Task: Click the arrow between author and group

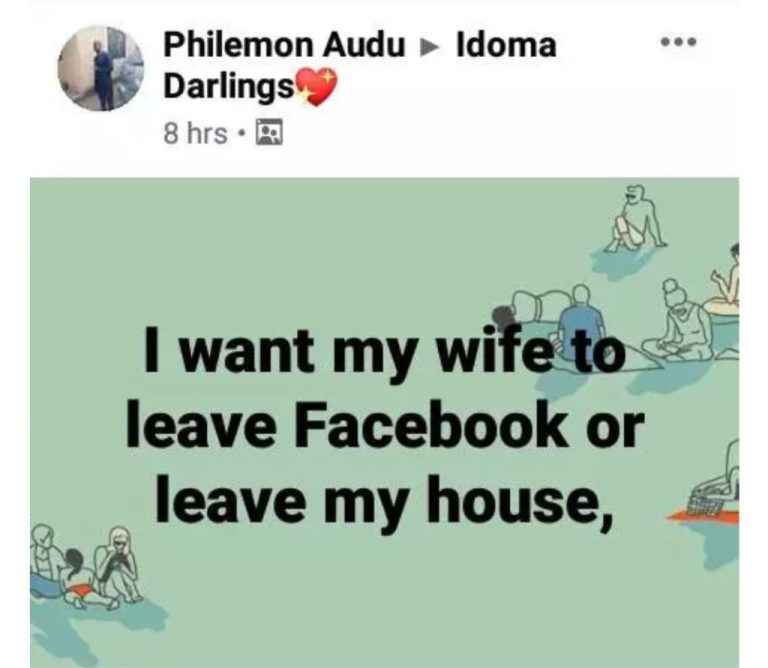Action: (430, 46)
